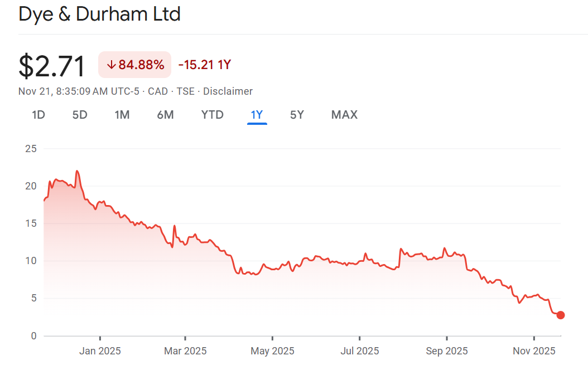The height and width of the screenshot is (375, 588).
Task: Select the YTD range tab
Action: click(x=212, y=115)
